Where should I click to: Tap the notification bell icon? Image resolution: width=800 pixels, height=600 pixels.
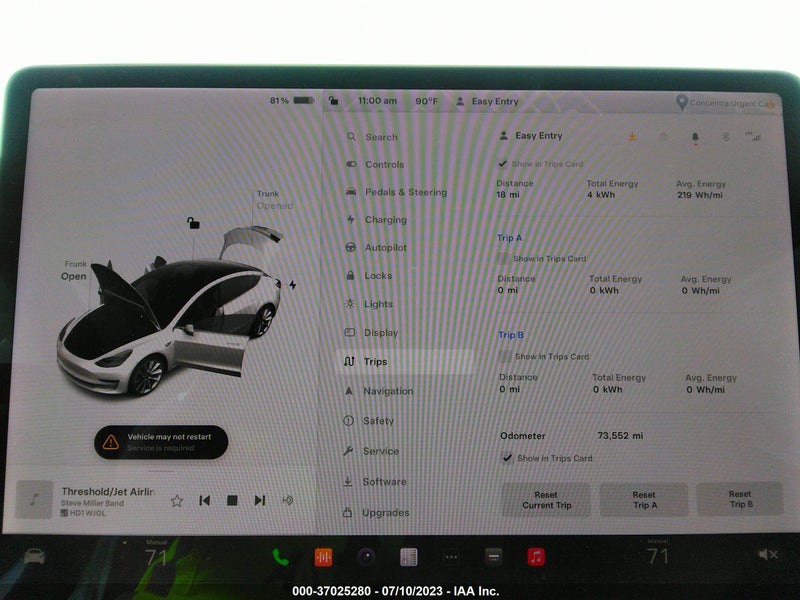click(695, 137)
